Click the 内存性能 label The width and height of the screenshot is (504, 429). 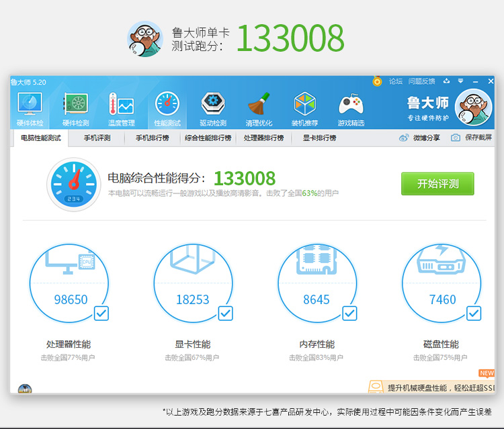(x=317, y=344)
